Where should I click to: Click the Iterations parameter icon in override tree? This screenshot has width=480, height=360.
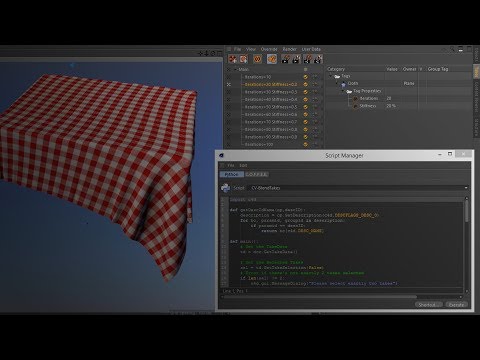pyautogui.click(x=355, y=99)
